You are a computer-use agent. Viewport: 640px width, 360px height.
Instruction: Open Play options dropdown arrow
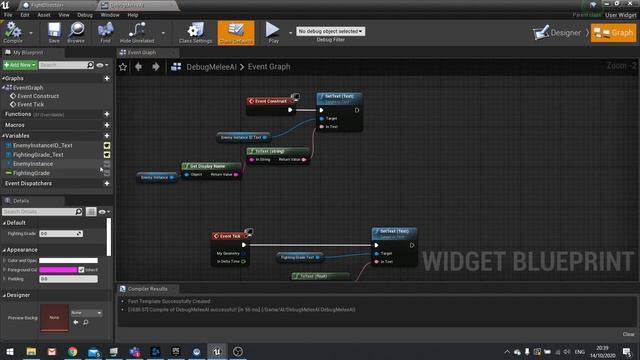click(291, 33)
